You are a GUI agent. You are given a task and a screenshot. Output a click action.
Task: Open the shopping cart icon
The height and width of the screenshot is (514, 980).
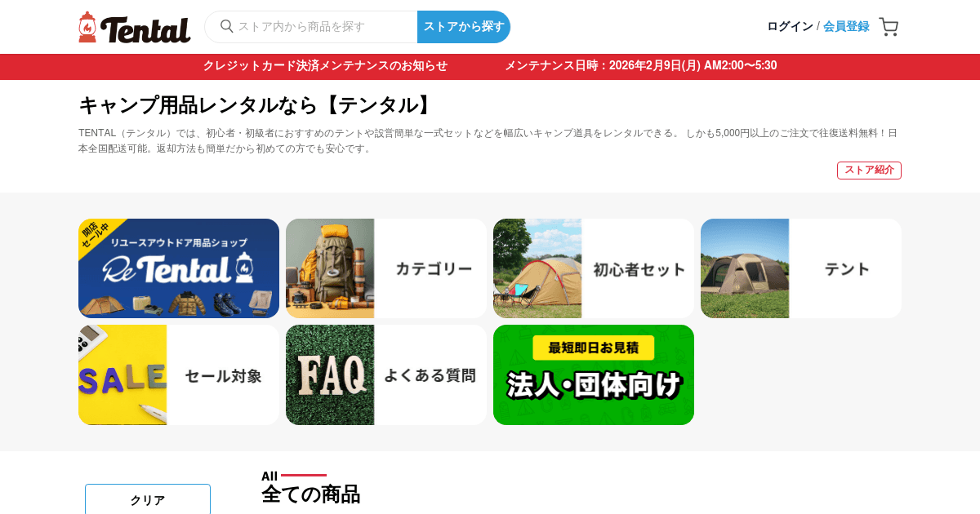pyautogui.click(x=889, y=27)
